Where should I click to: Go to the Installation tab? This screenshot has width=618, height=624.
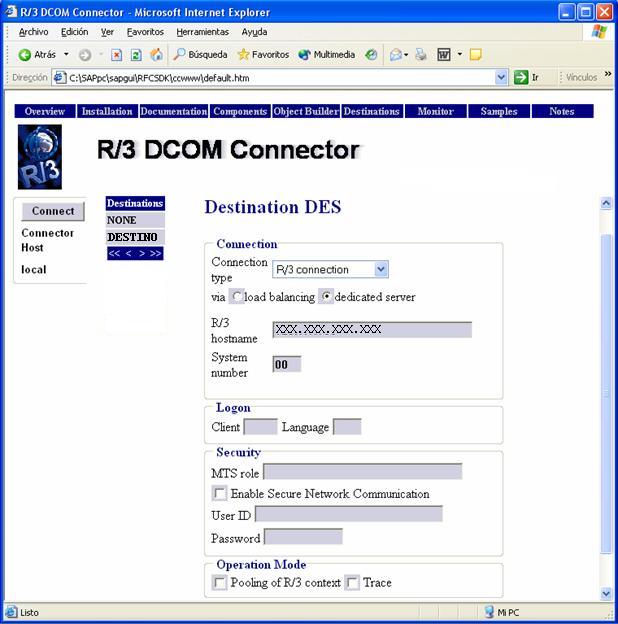coord(107,111)
